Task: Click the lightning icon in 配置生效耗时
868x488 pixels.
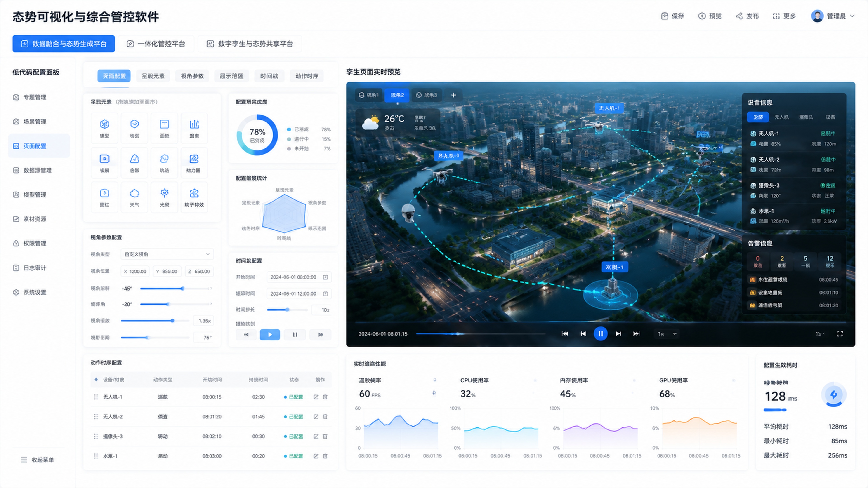Action: [x=834, y=394]
